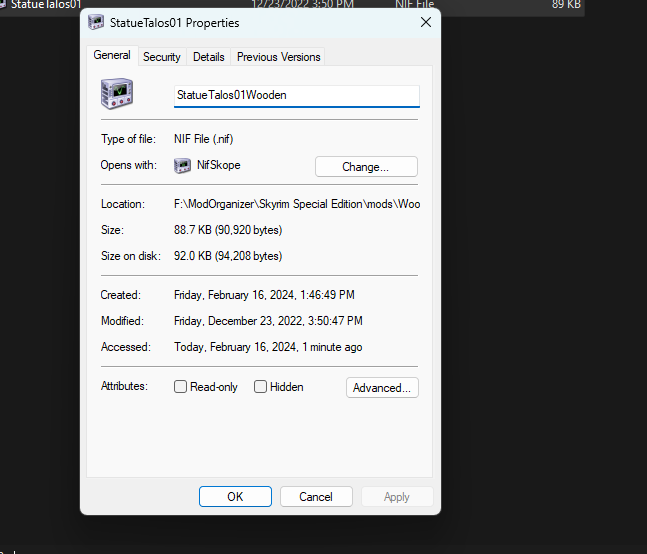Screen dimensions: 647x554
Task: Click the large NifSkope file icon
Action: [117, 93]
